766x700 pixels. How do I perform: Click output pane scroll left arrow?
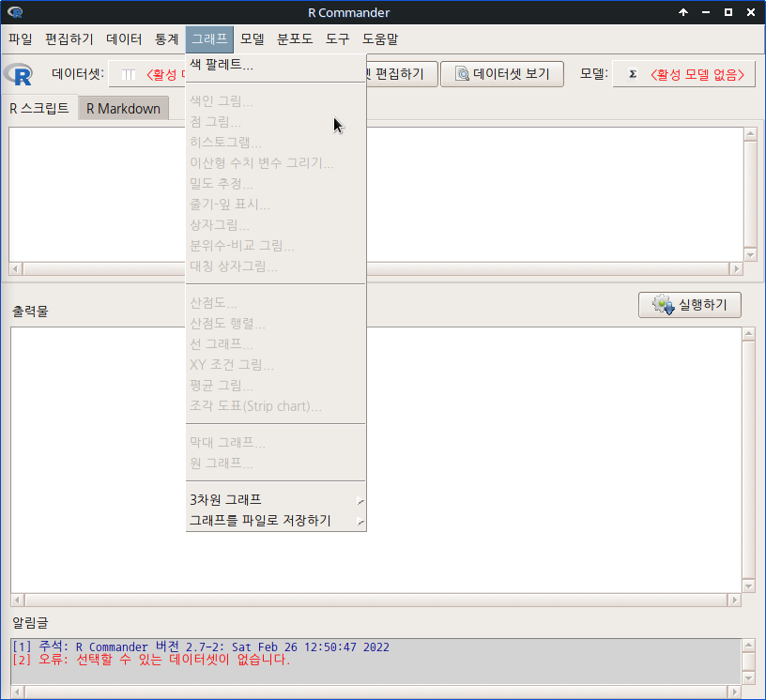[18, 600]
